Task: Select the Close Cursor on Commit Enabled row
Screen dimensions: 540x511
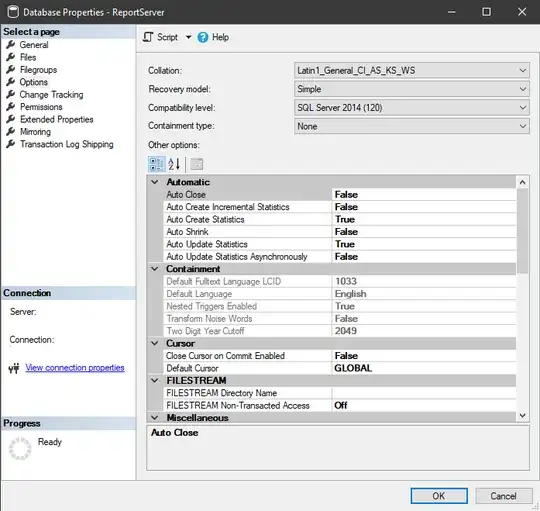Action: point(340,356)
